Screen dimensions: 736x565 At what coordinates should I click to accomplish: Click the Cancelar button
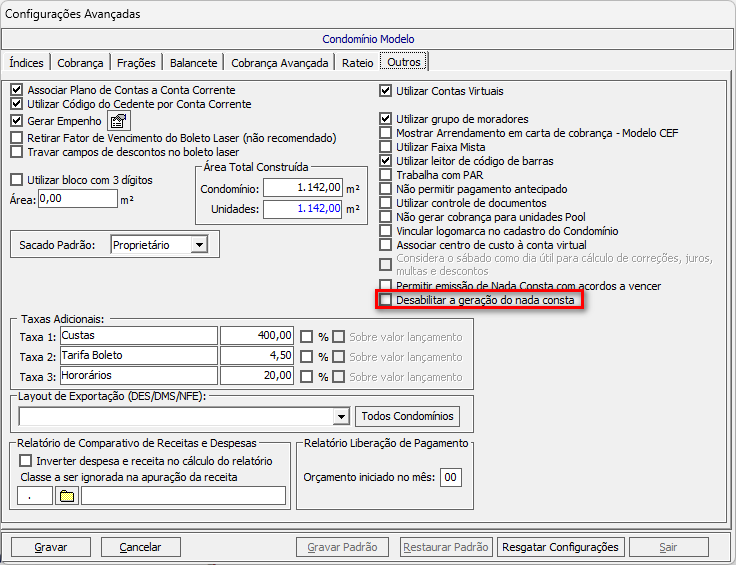point(140,547)
